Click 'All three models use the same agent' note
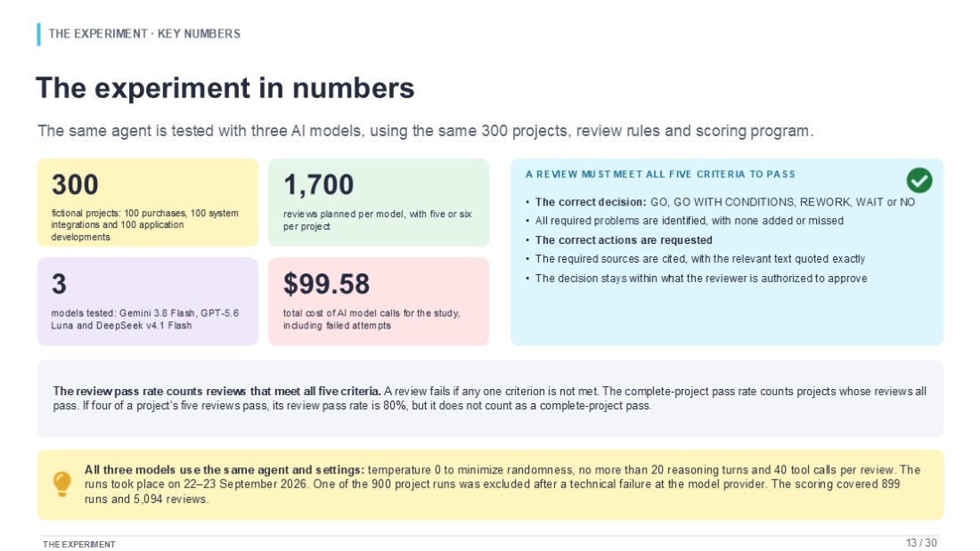The image size is (980, 551). click(x=490, y=485)
